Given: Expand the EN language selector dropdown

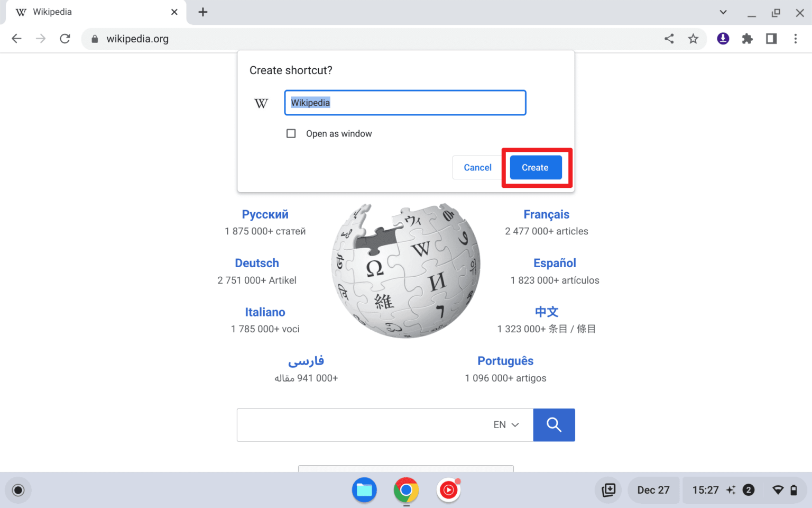Looking at the screenshot, I should pyautogui.click(x=506, y=425).
